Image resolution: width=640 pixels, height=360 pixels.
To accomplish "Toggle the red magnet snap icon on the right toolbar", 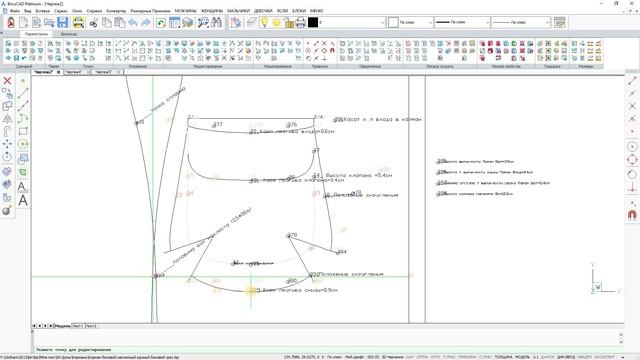I will tap(632, 215).
